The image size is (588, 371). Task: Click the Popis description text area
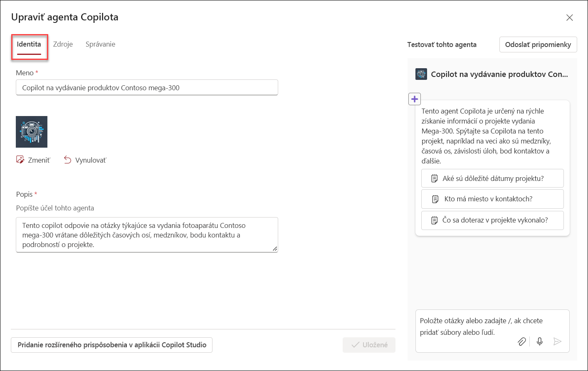click(x=147, y=235)
